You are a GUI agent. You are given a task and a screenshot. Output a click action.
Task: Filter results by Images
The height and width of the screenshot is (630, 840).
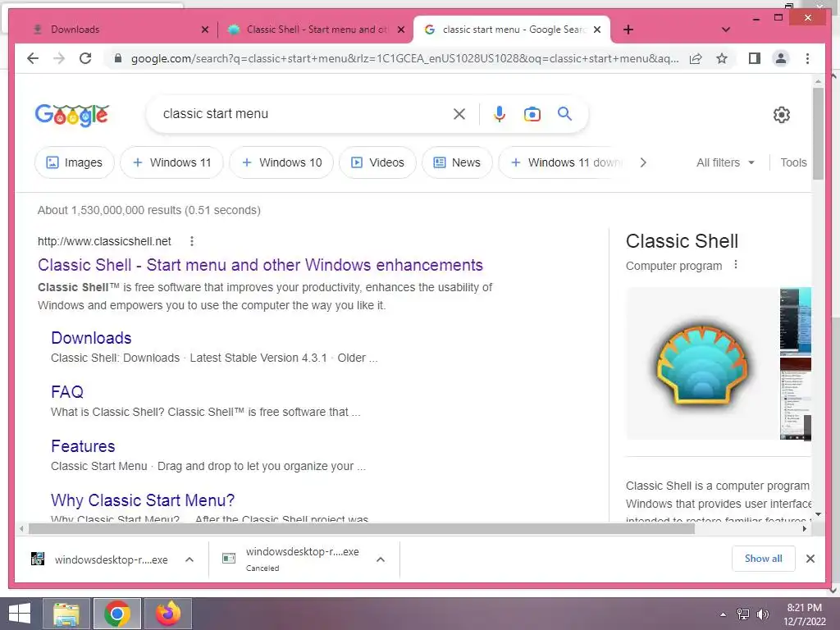[x=75, y=162]
